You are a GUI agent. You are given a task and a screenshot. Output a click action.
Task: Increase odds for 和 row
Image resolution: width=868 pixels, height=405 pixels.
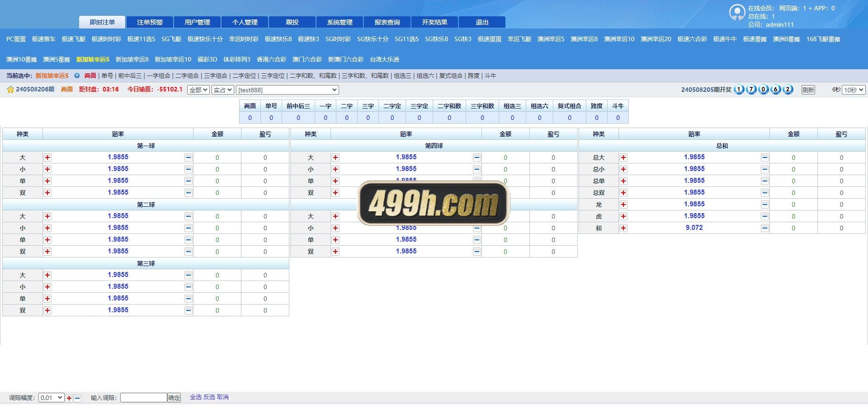pos(623,228)
